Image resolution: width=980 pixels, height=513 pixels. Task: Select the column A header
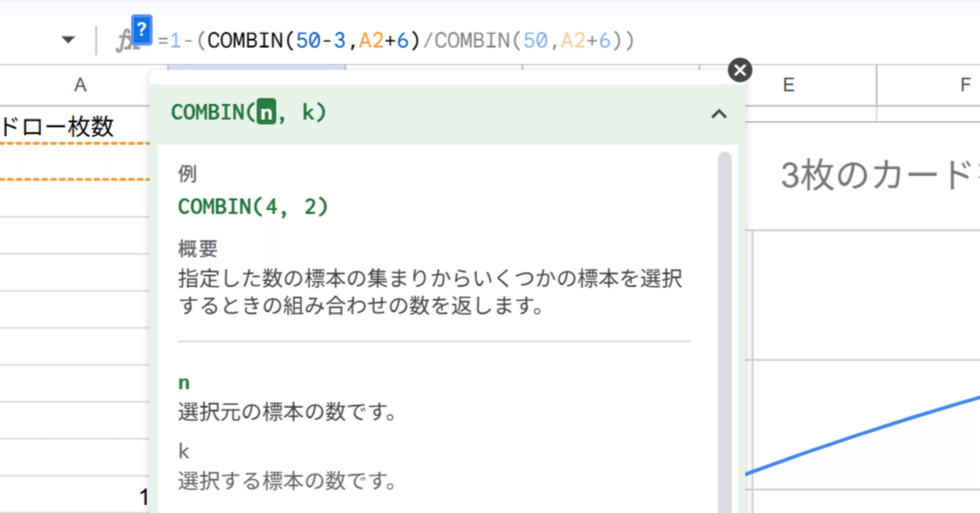click(80, 85)
